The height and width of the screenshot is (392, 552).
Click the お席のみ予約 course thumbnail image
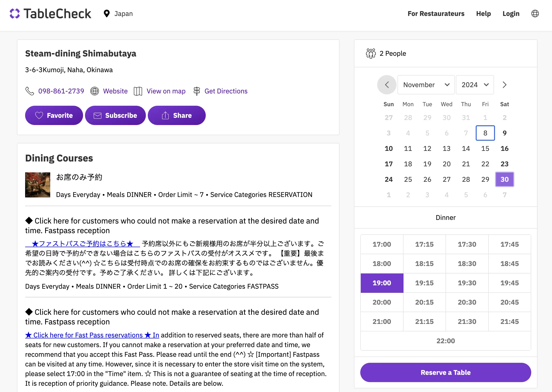tap(38, 185)
